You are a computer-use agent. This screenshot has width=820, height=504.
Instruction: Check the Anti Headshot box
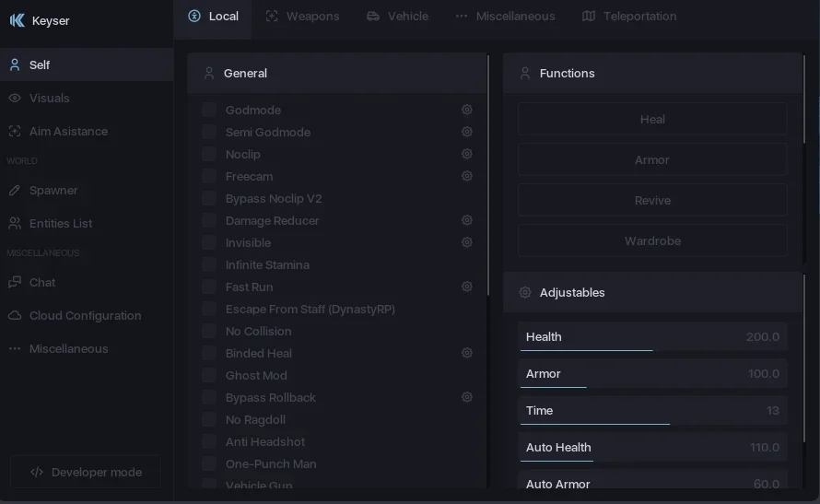point(208,441)
